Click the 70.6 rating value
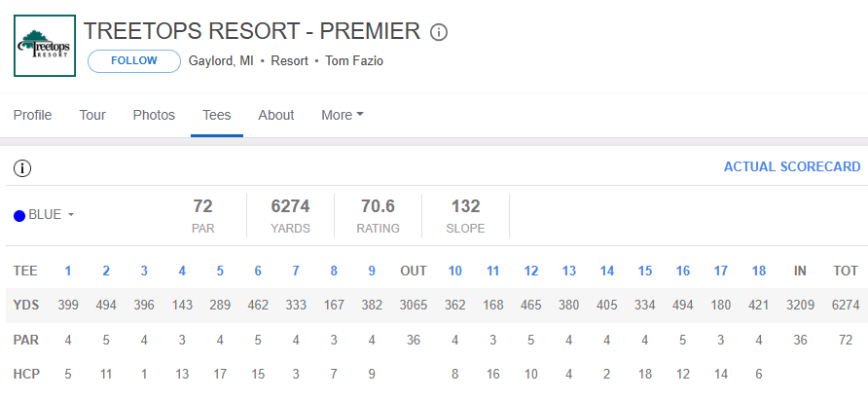The width and height of the screenshot is (868, 399). (x=379, y=206)
